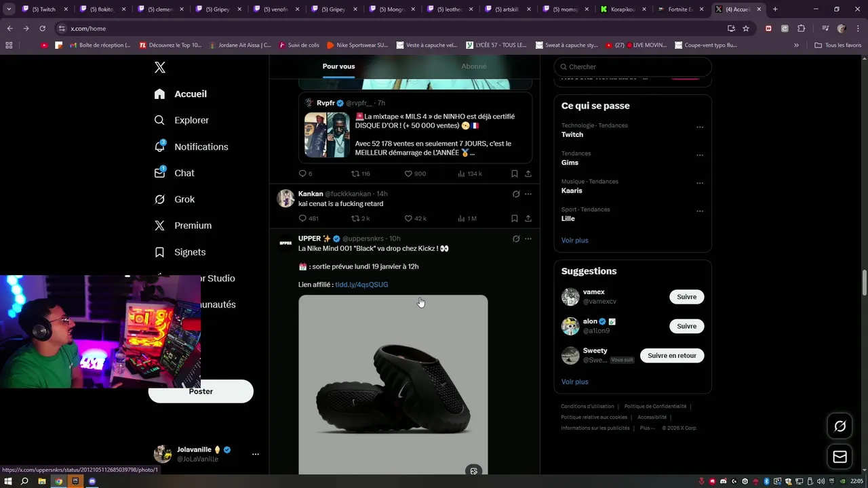Open affiliate link tidd.ly/4qsQSUG
Viewport: 868px width, 488px height.
tap(361, 285)
